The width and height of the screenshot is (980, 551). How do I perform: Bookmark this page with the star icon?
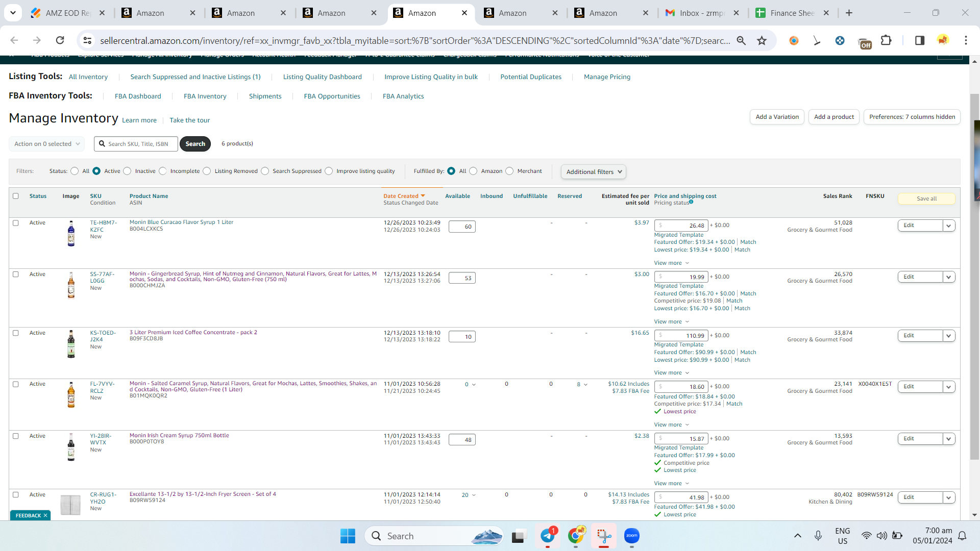tap(762, 40)
